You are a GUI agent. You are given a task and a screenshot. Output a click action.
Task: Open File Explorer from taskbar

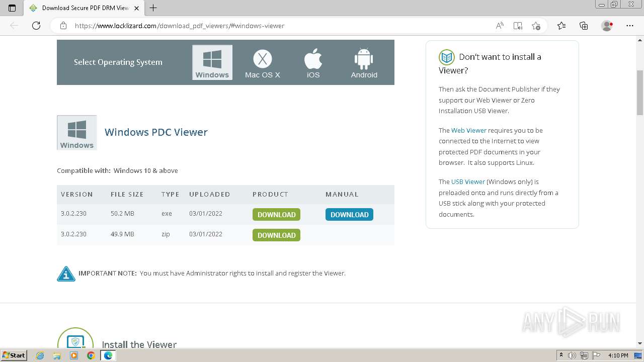tap(57, 355)
